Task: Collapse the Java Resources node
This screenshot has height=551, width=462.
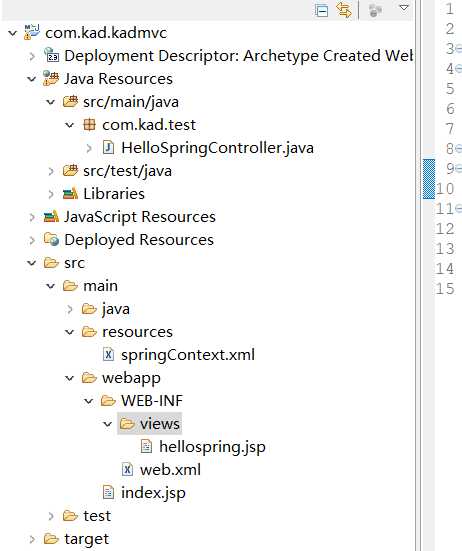Action: (x=32, y=79)
